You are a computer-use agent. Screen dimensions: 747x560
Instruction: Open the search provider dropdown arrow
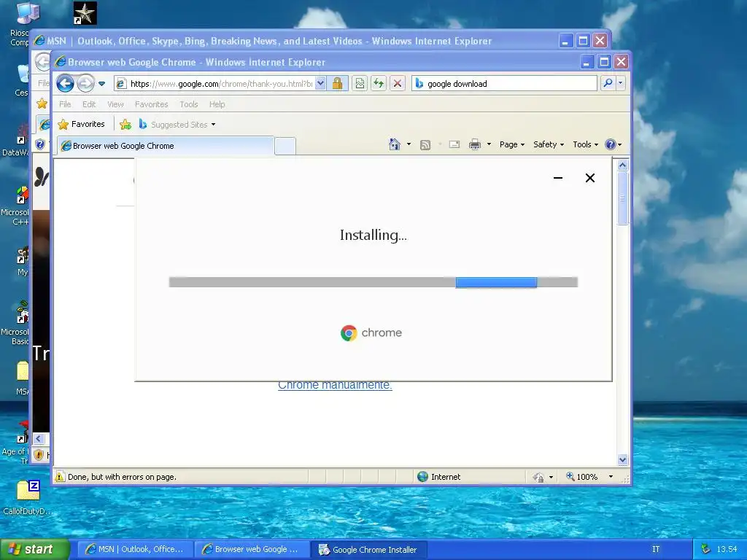click(620, 83)
